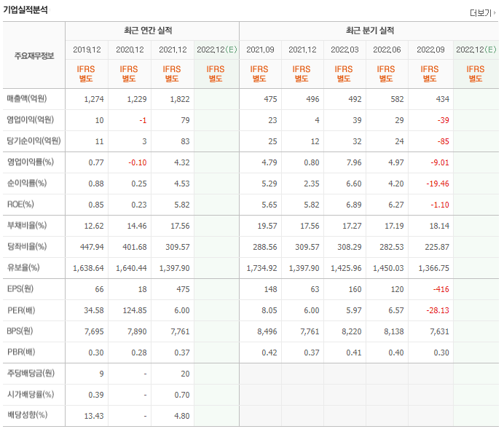Click the 매출액(억원) row label
The width and height of the screenshot is (504, 429).
(x=27, y=98)
